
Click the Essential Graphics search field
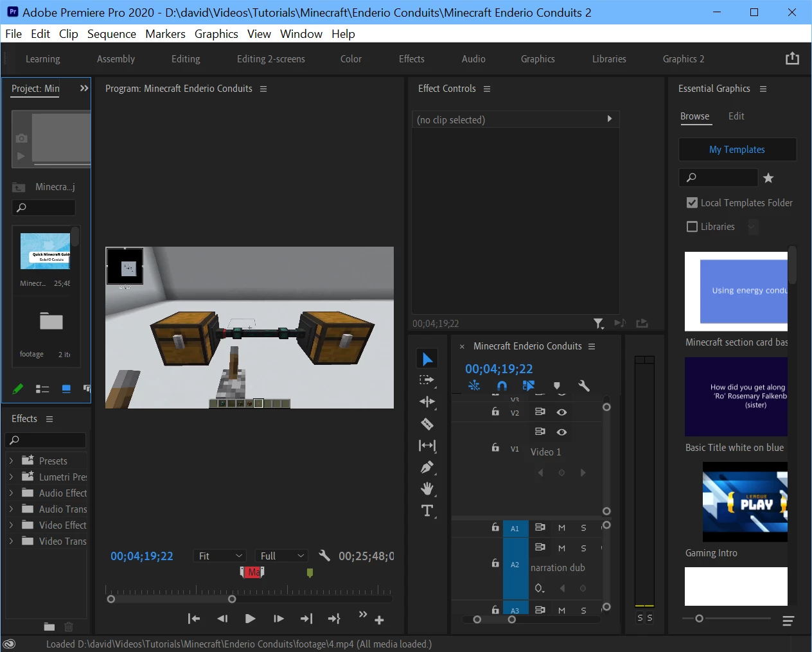pyautogui.click(x=718, y=177)
